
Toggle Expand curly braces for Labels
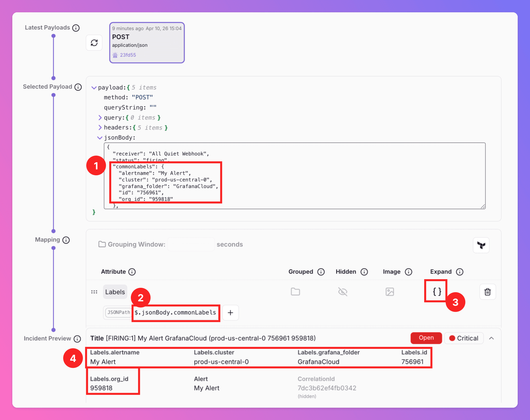[x=437, y=292]
